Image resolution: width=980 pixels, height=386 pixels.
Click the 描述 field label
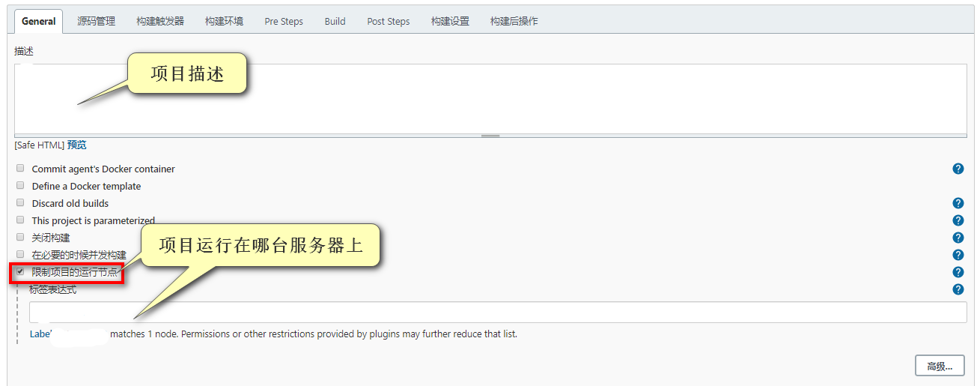coord(24,51)
